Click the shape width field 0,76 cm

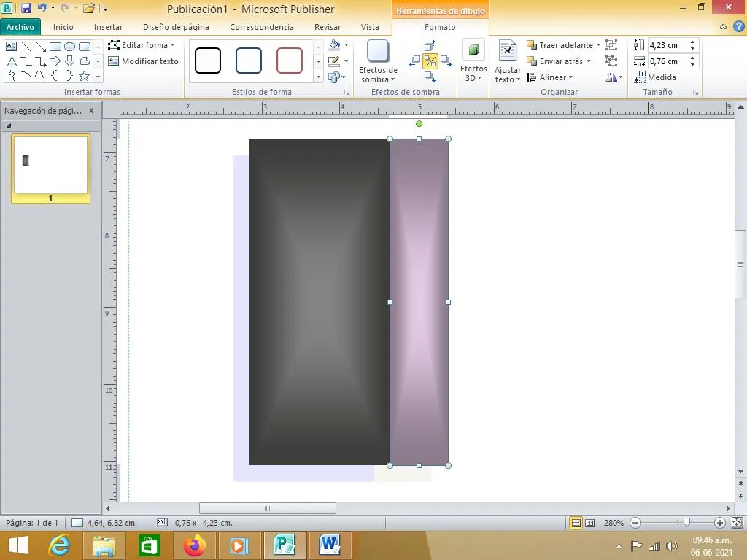pos(668,61)
